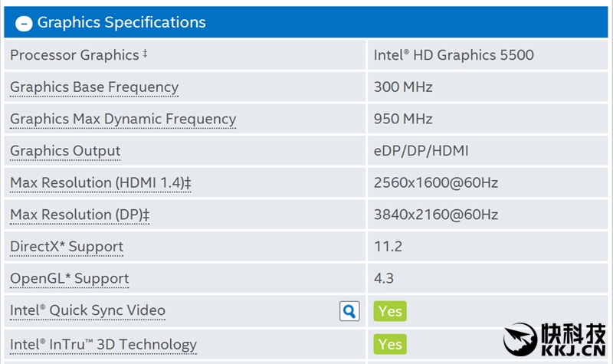Screen dimensions: 613x364
Task: Click the 3840x2160@60Hz resolution value
Action: pos(435,215)
